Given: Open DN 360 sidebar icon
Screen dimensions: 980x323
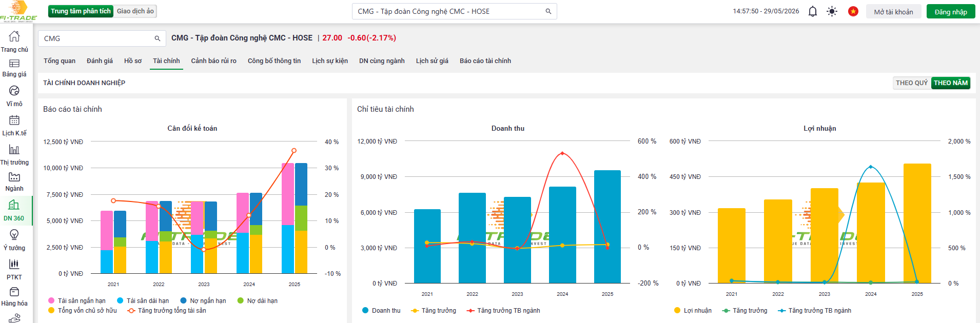Looking at the screenshot, I should [14, 205].
